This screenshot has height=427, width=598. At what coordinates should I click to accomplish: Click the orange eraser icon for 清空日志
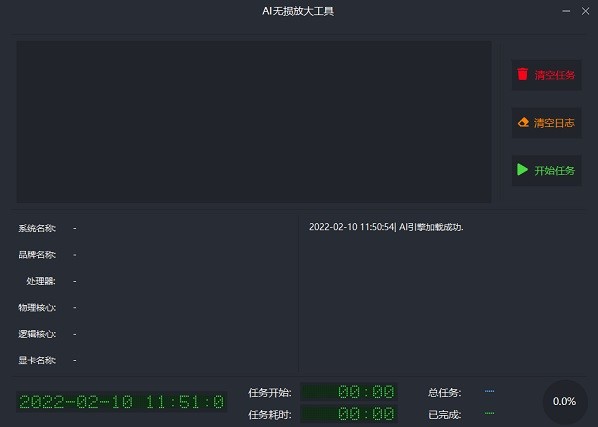(x=523, y=122)
